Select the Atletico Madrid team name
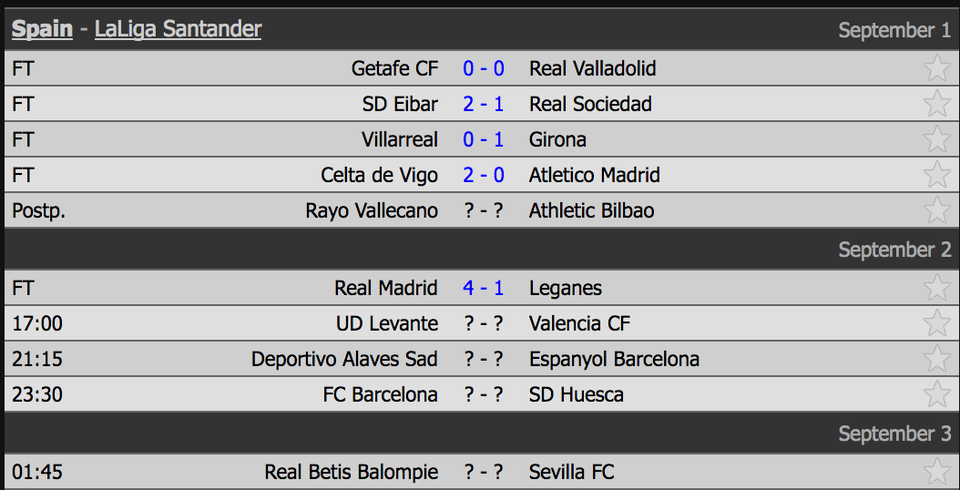Viewport: 960px width, 490px height. [x=594, y=175]
